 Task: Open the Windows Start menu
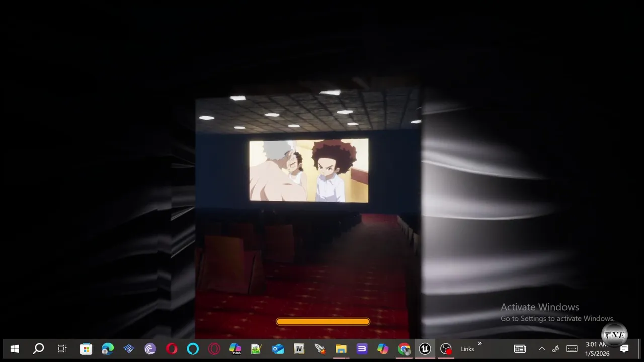click(15, 349)
